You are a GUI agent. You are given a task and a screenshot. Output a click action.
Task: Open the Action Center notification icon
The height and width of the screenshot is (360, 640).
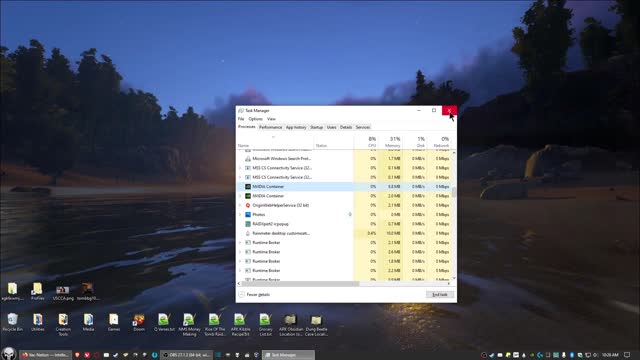click(627, 355)
